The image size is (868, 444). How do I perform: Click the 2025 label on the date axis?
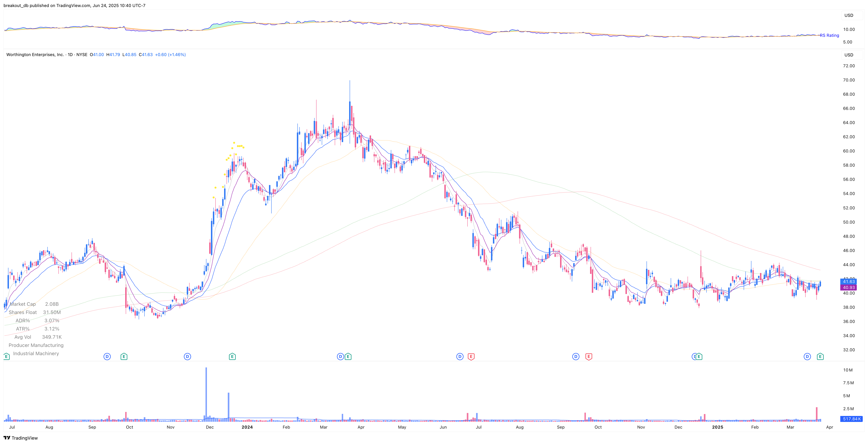[718, 427]
